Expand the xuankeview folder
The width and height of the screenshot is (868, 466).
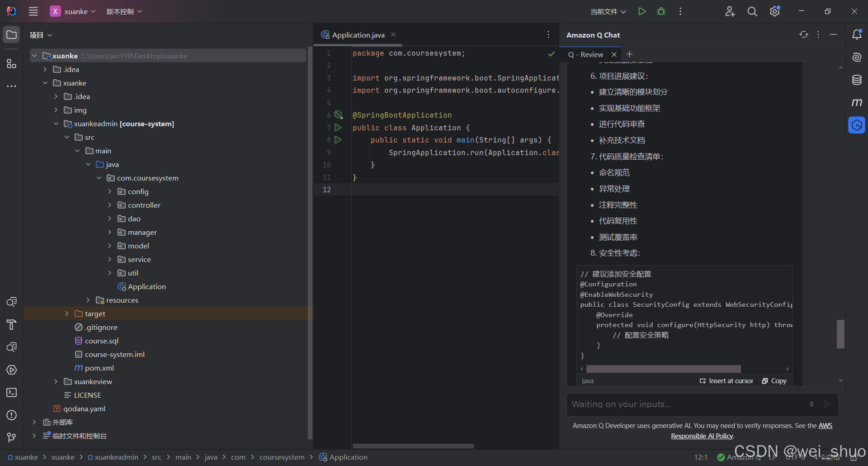coord(56,381)
